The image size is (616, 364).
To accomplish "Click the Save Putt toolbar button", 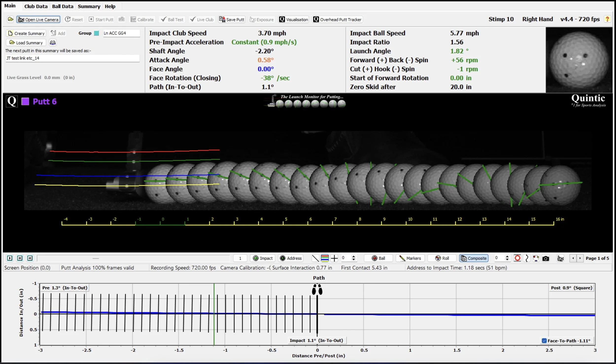I will (x=232, y=19).
